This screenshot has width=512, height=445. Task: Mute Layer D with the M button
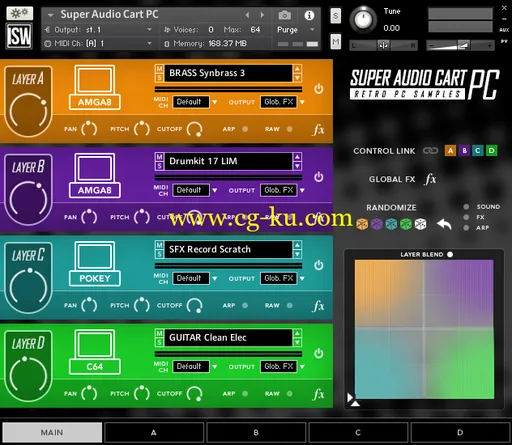(159, 333)
